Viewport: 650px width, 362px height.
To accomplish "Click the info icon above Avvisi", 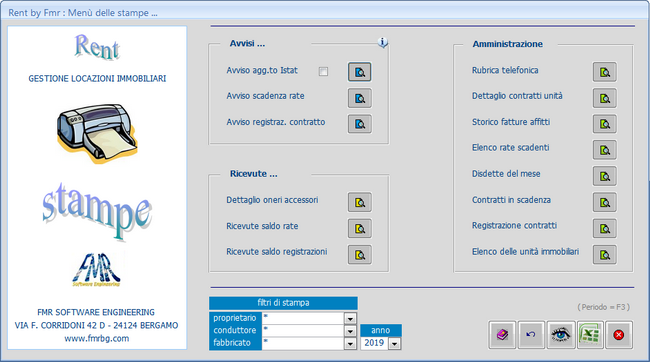I will [x=383, y=42].
